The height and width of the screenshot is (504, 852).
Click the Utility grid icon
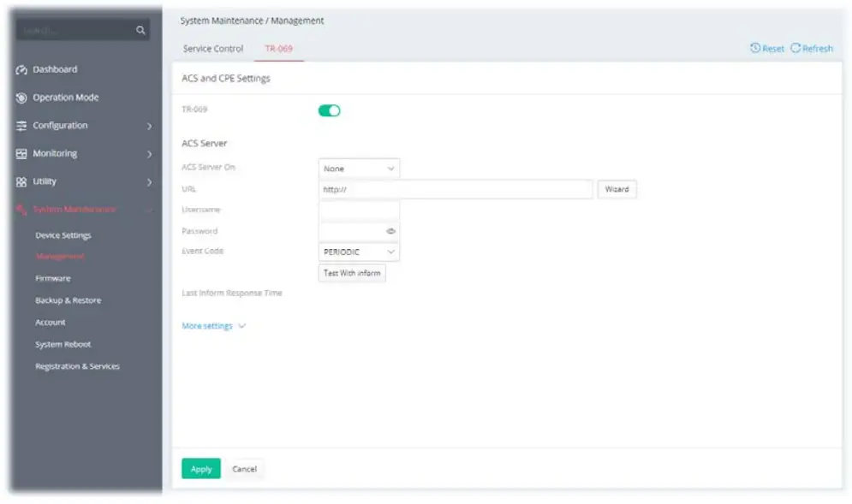pyautogui.click(x=22, y=182)
